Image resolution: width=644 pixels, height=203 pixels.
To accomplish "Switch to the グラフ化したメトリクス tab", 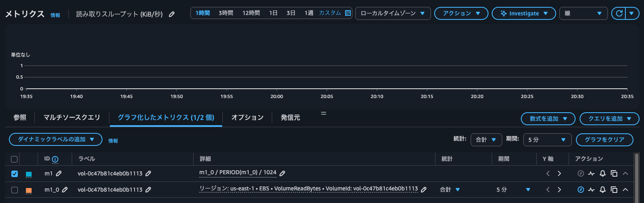I will point(166,118).
